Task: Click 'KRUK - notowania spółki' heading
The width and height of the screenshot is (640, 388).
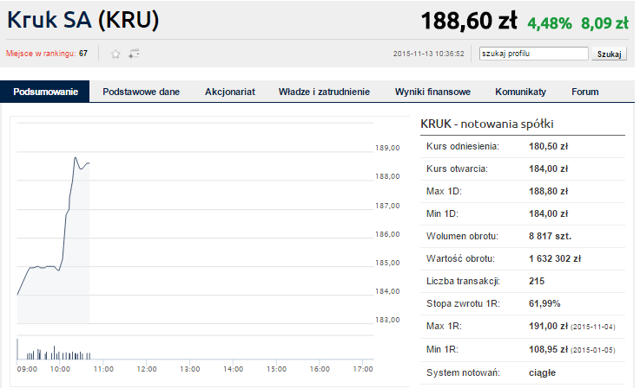Action: (x=487, y=124)
